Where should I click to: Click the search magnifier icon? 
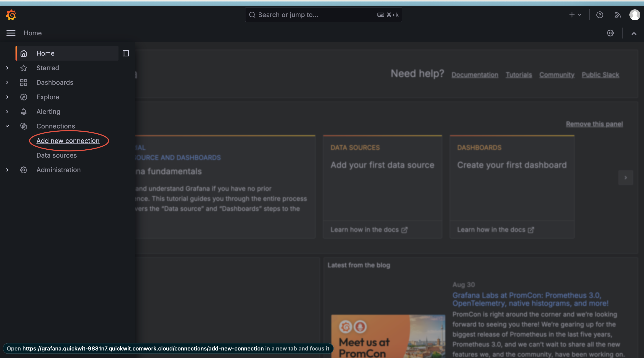click(252, 15)
